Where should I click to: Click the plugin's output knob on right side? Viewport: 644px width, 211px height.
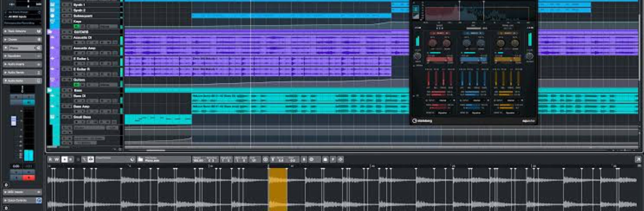click(x=530, y=56)
